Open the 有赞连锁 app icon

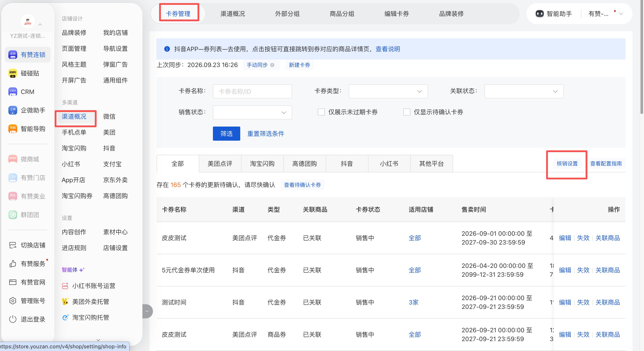point(13,54)
